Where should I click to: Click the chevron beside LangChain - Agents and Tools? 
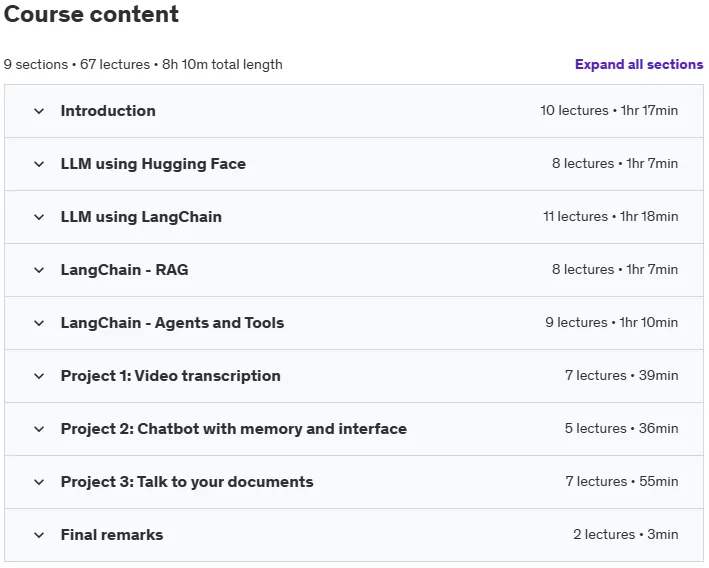39,323
